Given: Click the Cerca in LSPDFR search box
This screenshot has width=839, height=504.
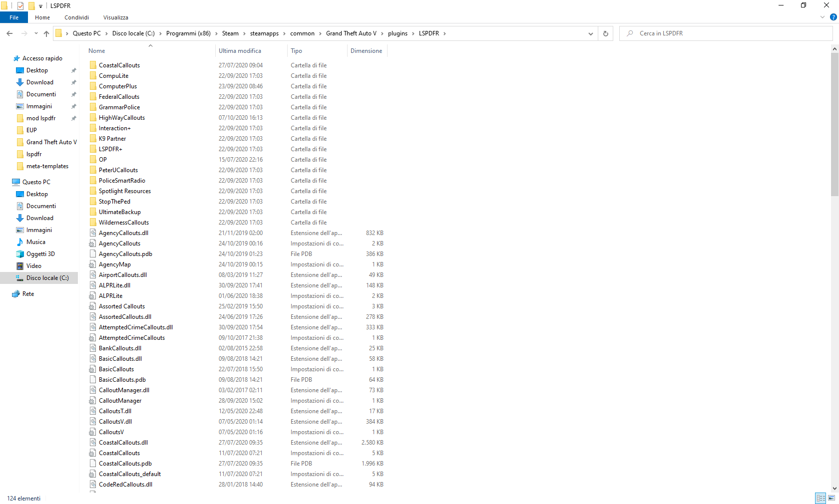Looking at the screenshot, I should tap(726, 33).
